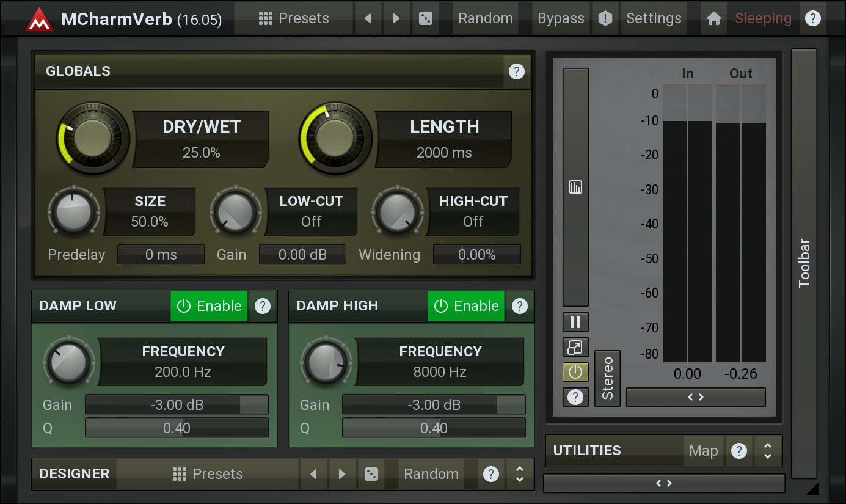This screenshot has width=846, height=504.
Task: Click the In meter 0.00 readout
Action: point(687,374)
